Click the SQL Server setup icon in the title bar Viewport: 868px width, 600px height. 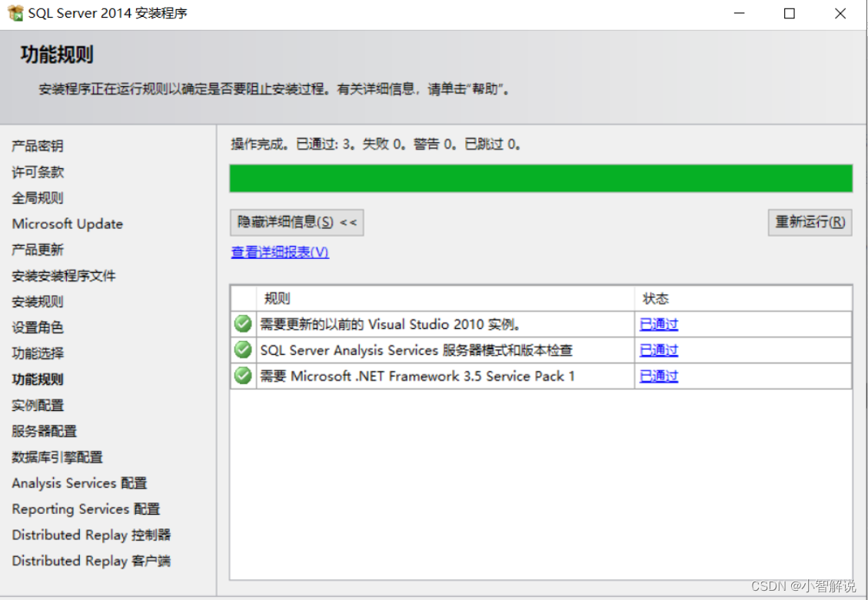14,12
